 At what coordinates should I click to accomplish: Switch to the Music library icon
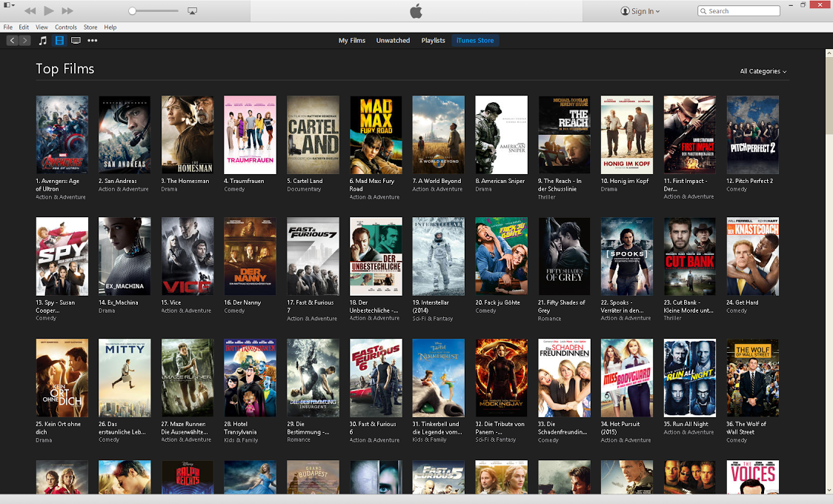[43, 40]
